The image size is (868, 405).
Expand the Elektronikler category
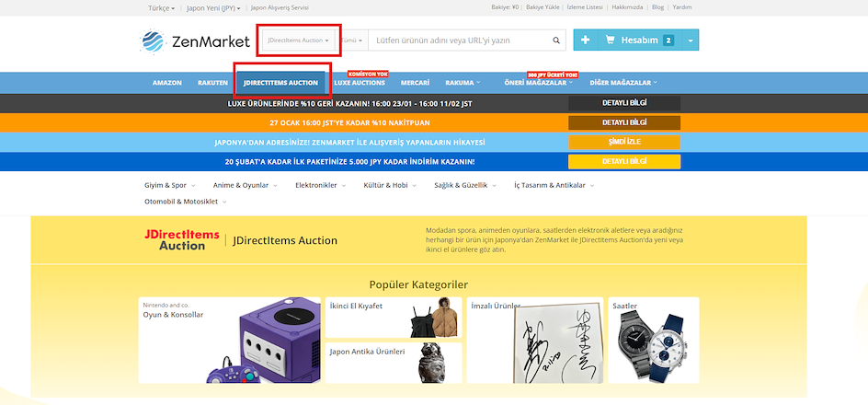[321, 186]
